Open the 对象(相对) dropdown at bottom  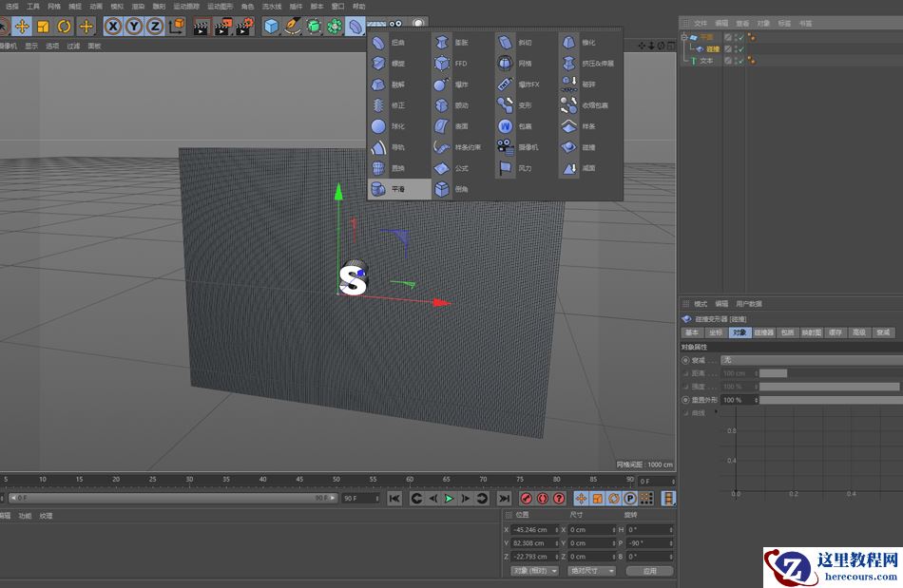[534, 570]
